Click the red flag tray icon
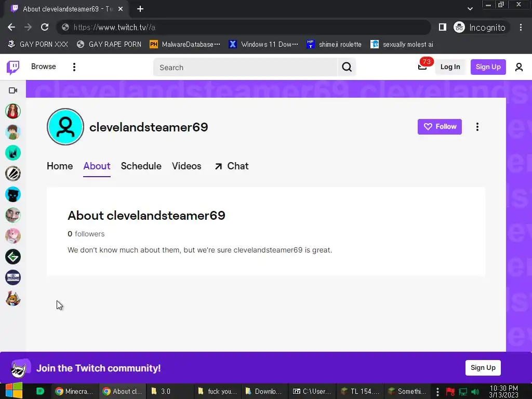The image size is (532, 399). pyautogui.click(x=450, y=392)
